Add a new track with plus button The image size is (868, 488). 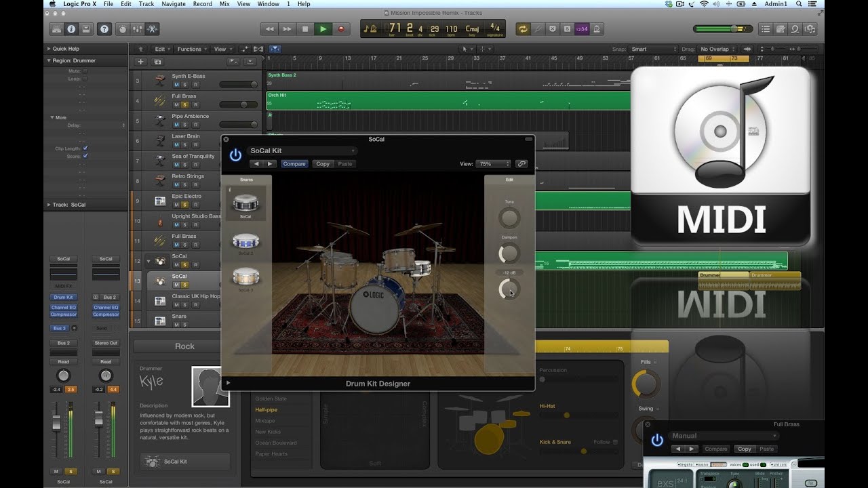(x=140, y=62)
